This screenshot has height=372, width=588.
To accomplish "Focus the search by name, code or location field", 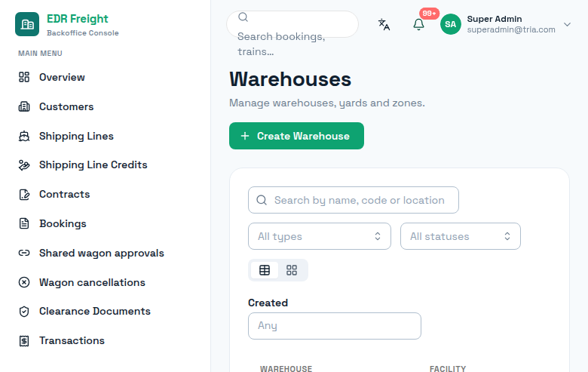I will point(354,200).
